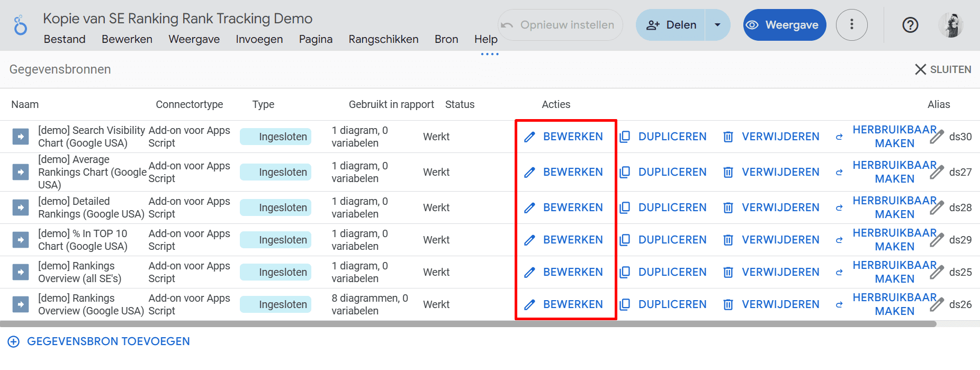This screenshot has height=370, width=980.
Task: Click the Naam column header
Action: 25,104
